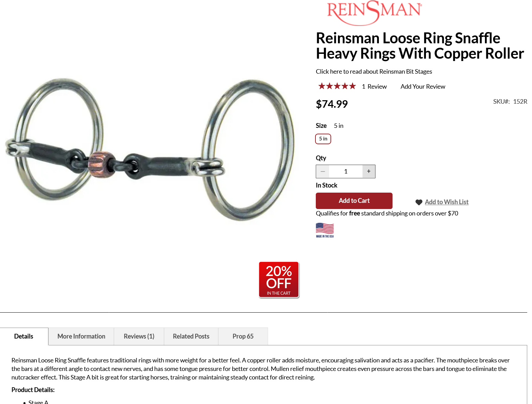Click the heart wish list icon
The width and height of the screenshot is (532, 404).
pyautogui.click(x=419, y=202)
